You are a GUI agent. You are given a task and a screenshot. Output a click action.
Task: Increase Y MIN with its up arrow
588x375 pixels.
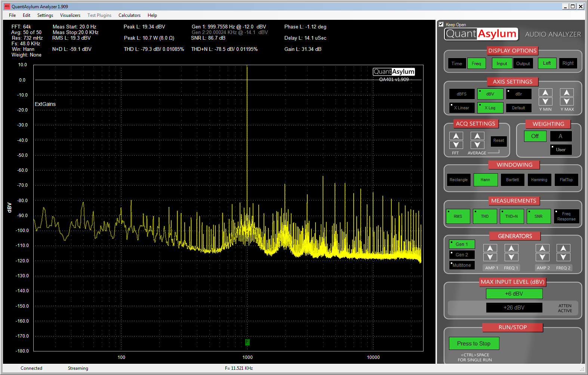[545, 93]
